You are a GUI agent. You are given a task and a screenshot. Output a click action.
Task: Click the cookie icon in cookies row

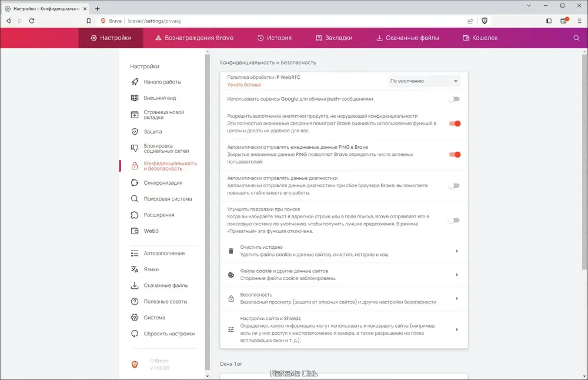(x=231, y=275)
